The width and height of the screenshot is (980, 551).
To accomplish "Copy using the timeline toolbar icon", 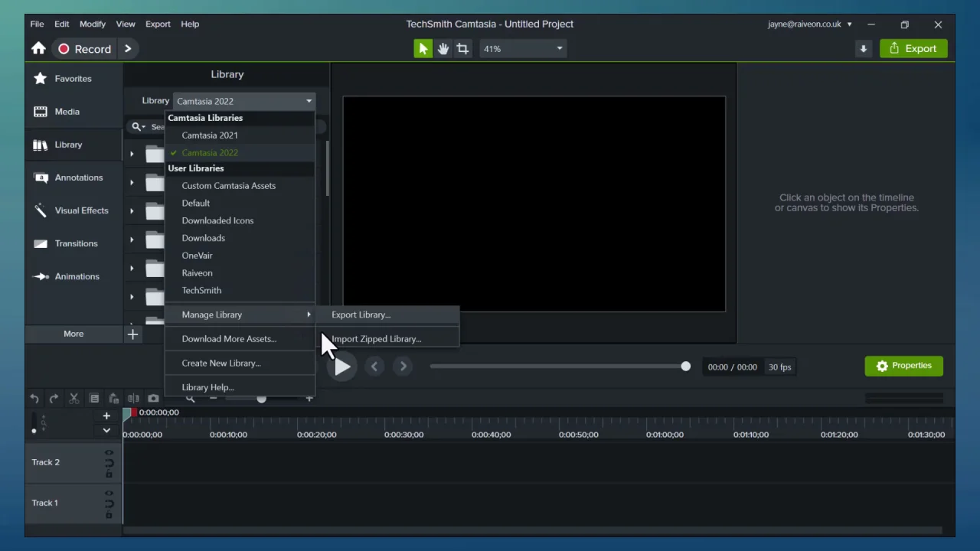I will click(x=93, y=398).
